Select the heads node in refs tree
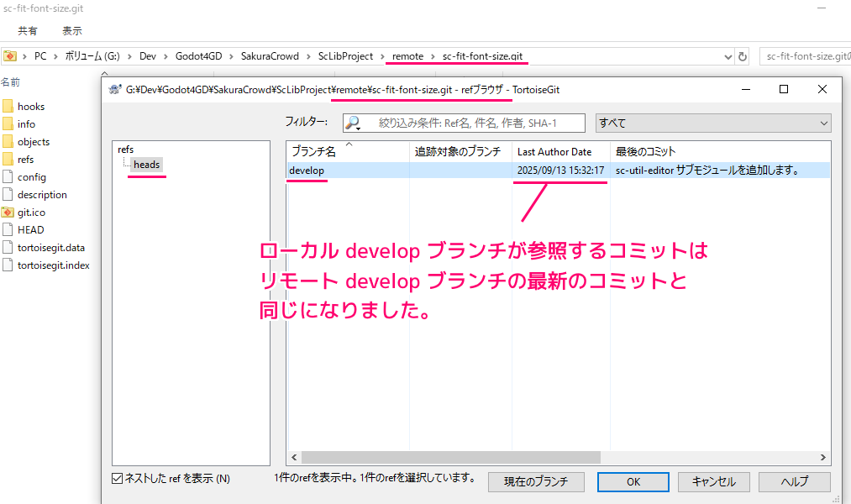This screenshot has height=504, width=851. pos(146,165)
